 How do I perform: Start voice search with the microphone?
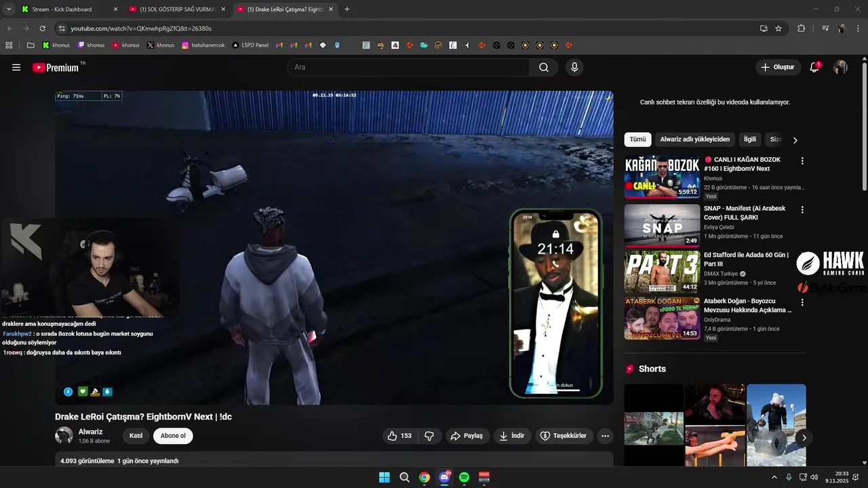(574, 67)
